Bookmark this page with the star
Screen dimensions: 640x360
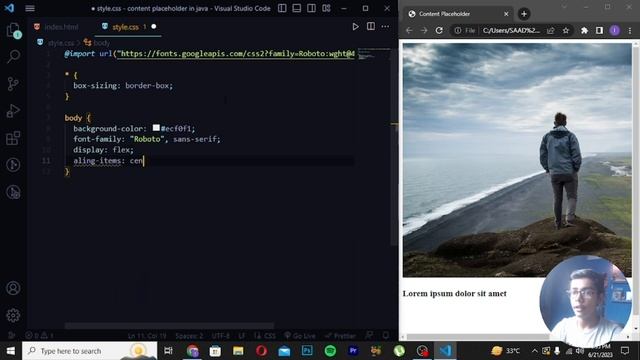pyautogui.click(x=566, y=30)
